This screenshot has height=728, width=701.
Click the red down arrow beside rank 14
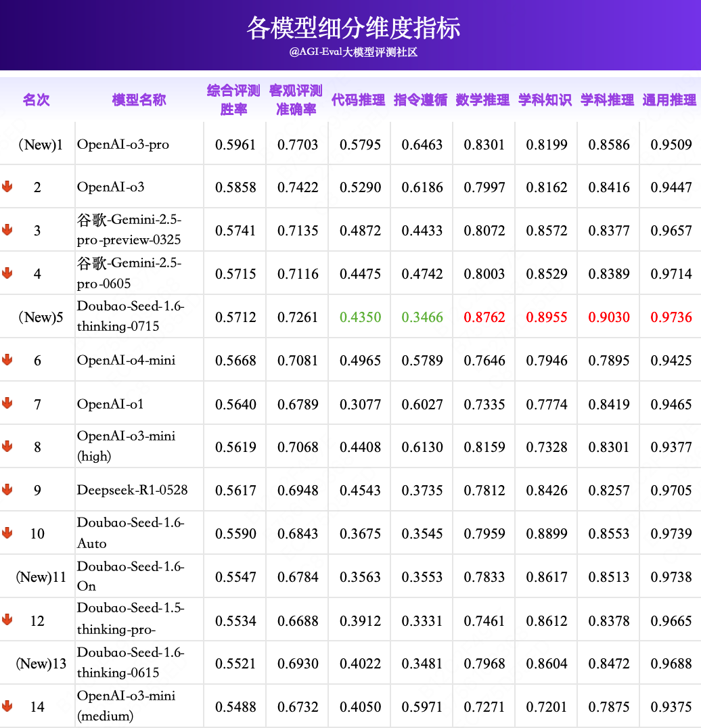point(7,706)
